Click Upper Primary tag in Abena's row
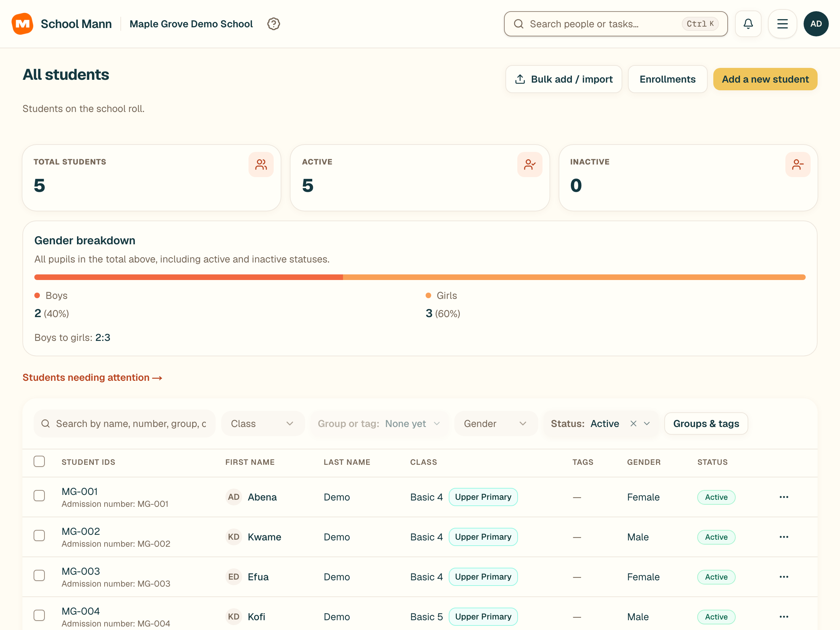Image resolution: width=840 pixels, height=630 pixels. click(483, 497)
